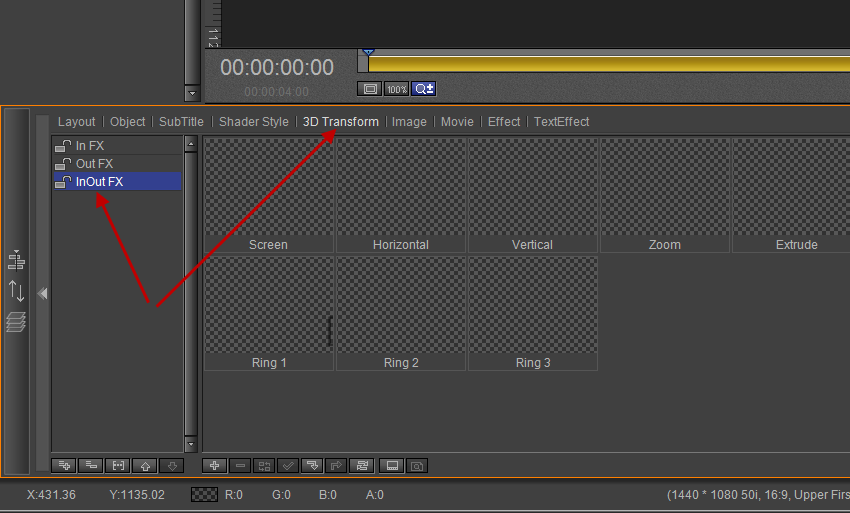Click the category list scroll-up arrow

click(x=190, y=144)
